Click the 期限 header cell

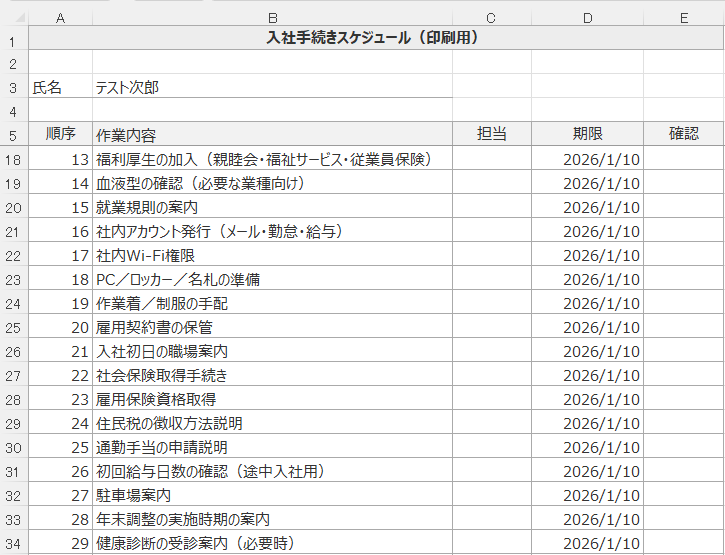click(x=587, y=134)
